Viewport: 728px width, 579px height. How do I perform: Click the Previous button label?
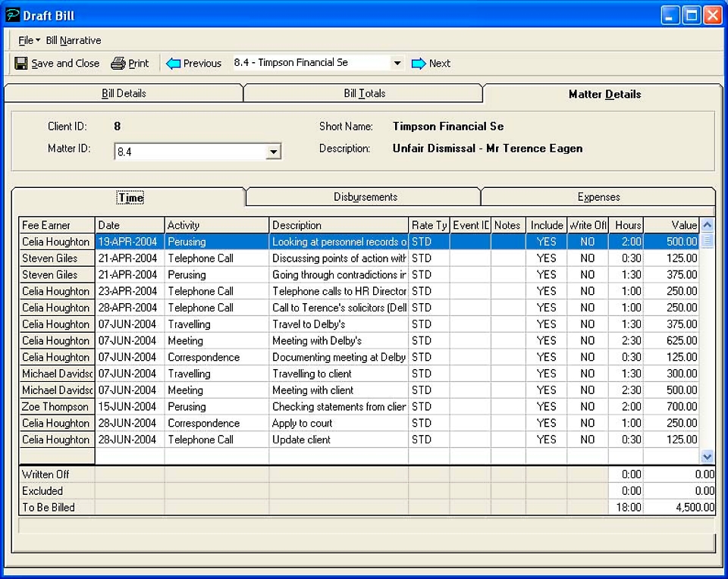[202, 63]
